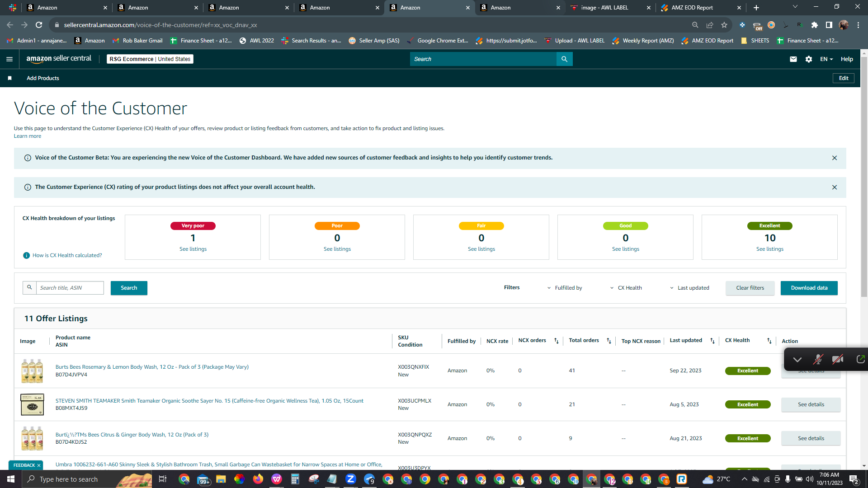Screen dimensions: 868x488
Task: Click the Help link in header
Action: pos(847,59)
